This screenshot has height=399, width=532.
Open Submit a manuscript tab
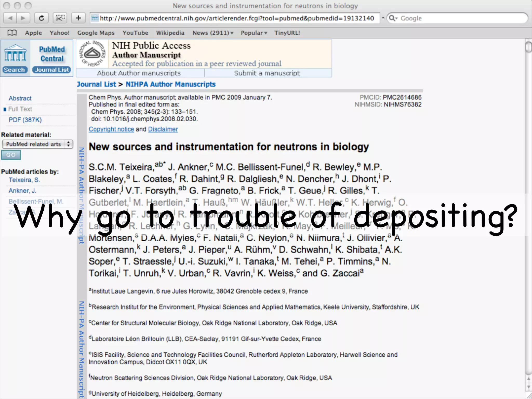[x=268, y=73]
